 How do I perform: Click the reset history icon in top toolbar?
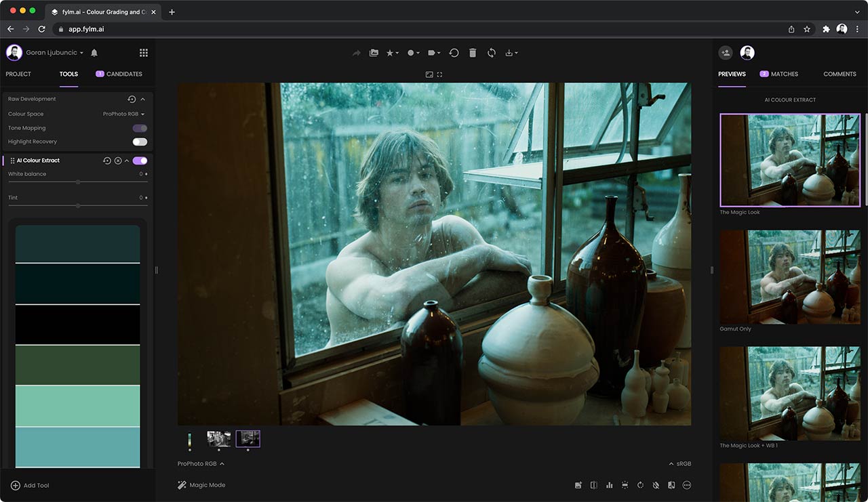pos(453,52)
